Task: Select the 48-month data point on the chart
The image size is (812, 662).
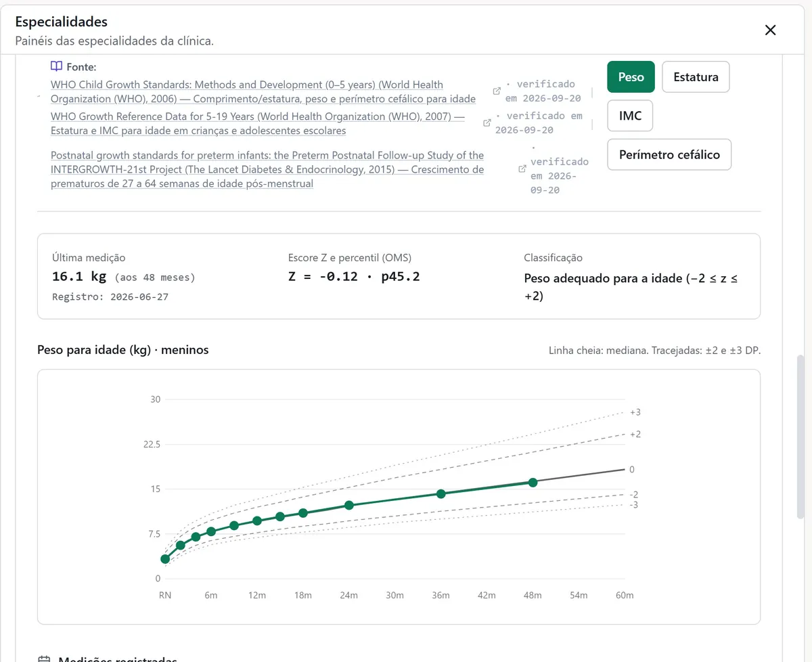Action: click(533, 483)
